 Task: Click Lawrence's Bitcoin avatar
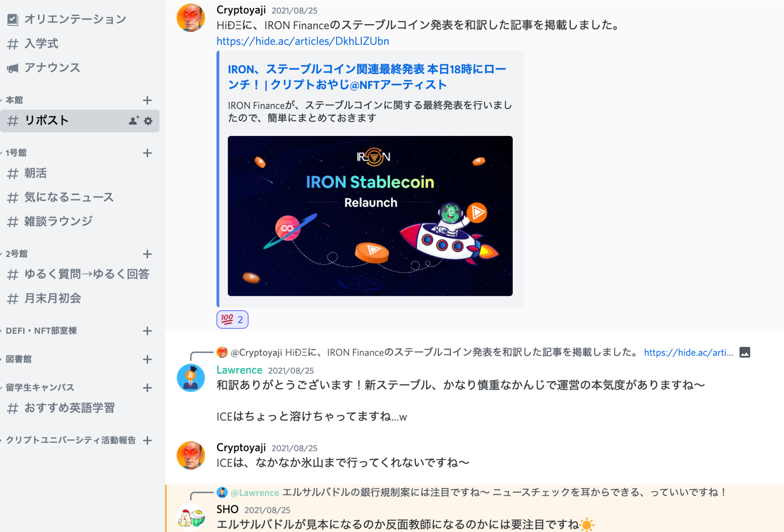(x=191, y=378)
